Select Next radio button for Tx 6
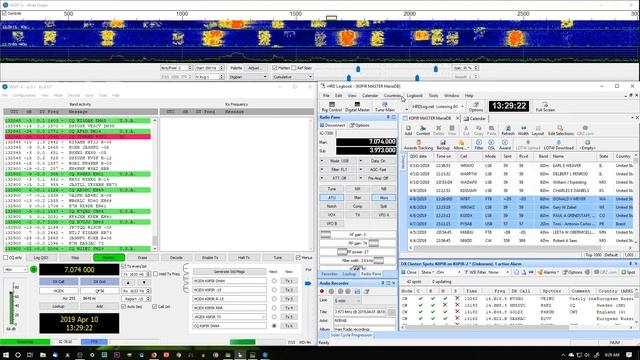Image resolution: width=640 pixels, height=360 pixels. [274, 326]
